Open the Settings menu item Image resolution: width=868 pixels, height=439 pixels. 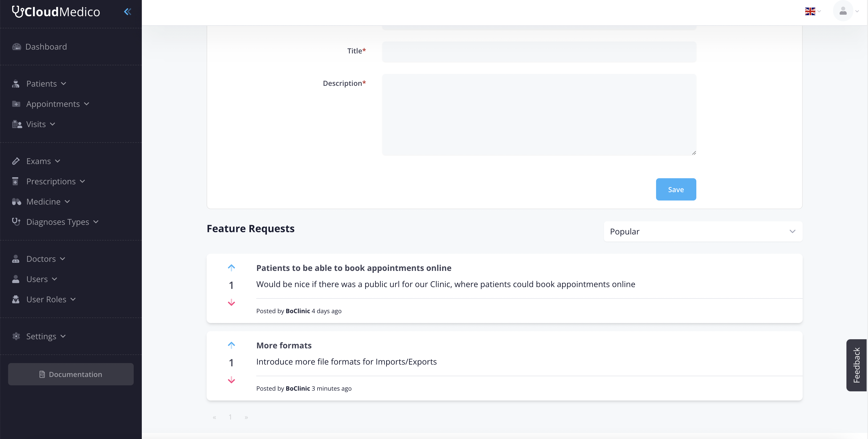coord(41,336)
